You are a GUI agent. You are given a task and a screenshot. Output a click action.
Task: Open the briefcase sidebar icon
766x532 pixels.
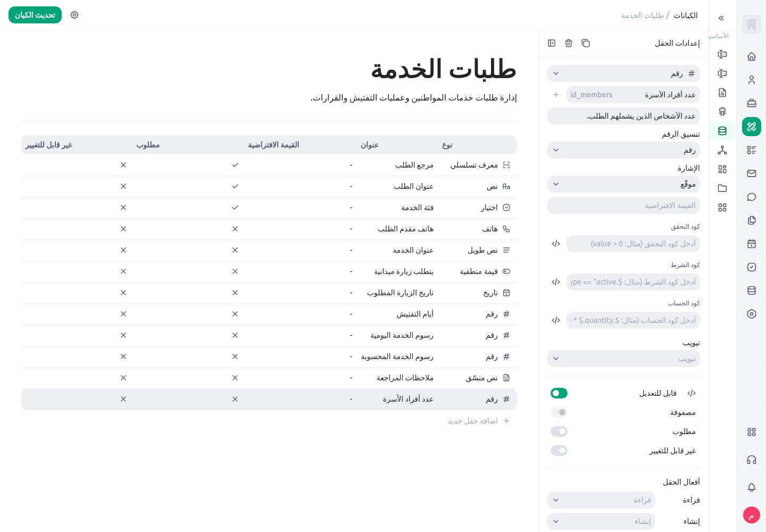[x=752, y=103]
